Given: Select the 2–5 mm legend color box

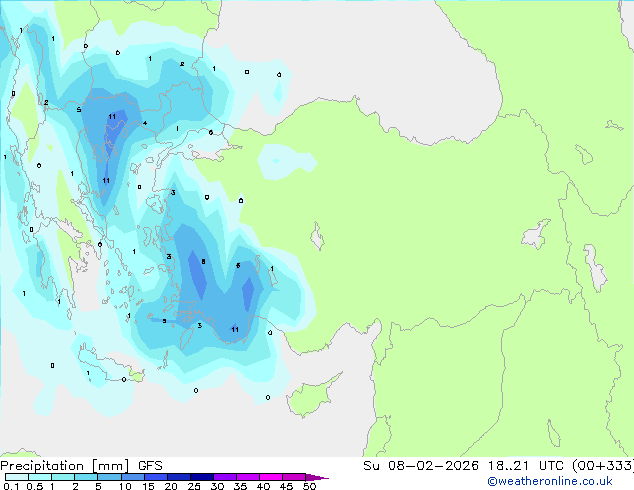Looking at the screenshot, I should [x=86, y=477].
